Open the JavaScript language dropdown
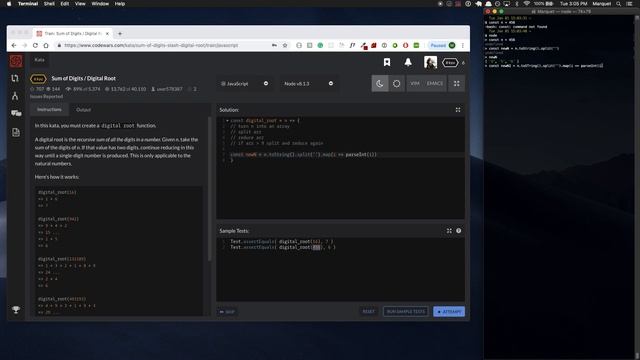Viewport: 640px width, 360px height. [x=244, y=84]
